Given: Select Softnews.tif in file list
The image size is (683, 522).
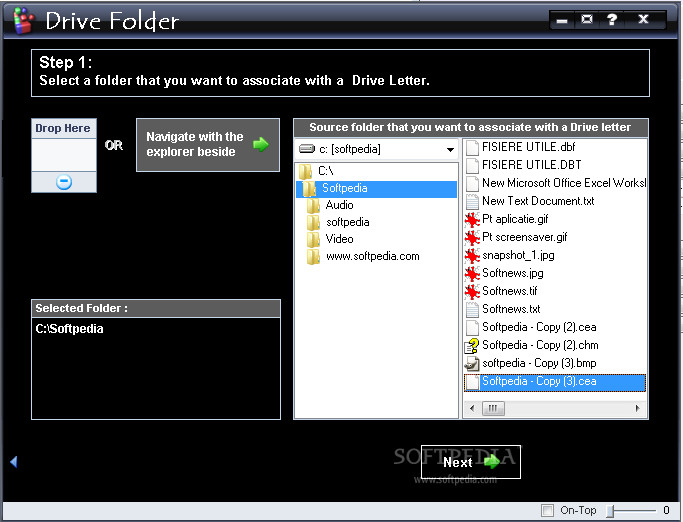Looking at the screenshot, I should tap(510, 291).
